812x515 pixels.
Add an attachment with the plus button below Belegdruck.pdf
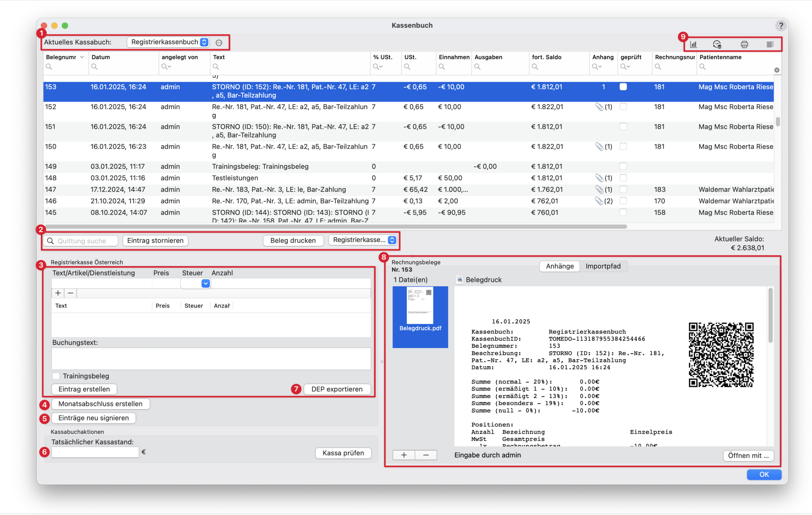coord(404,455)
